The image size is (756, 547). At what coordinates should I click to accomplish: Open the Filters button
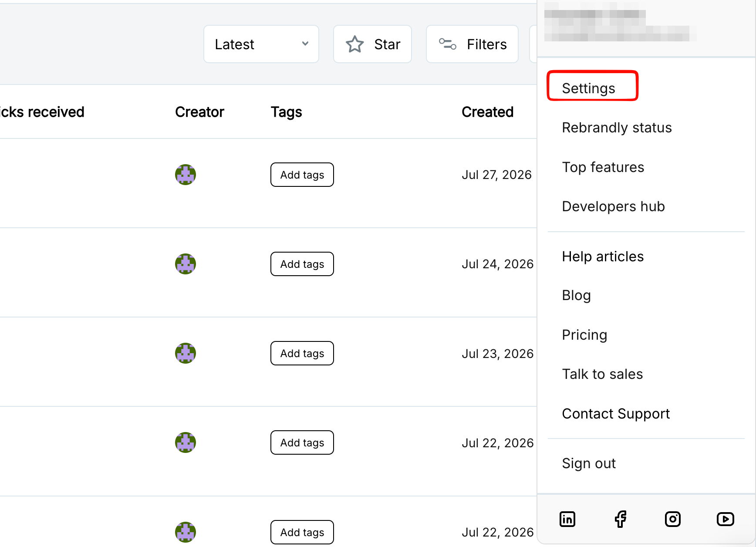point(472,44)
